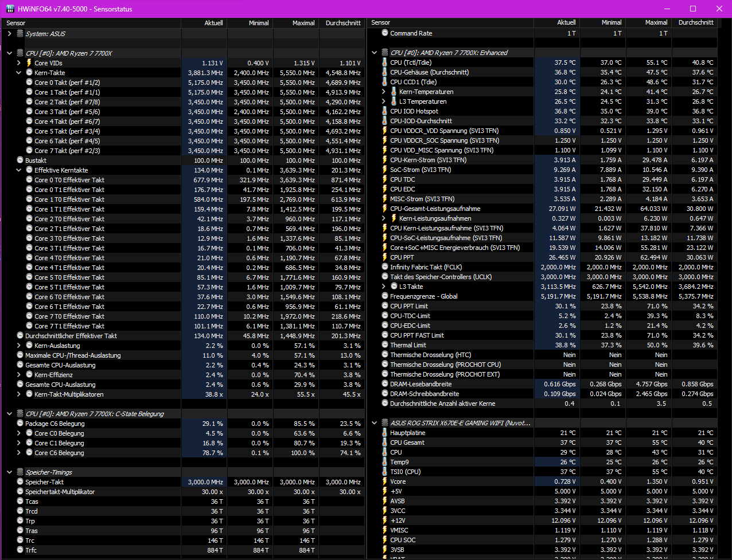Click the thermometer icon beside TSI0 (CPU)
This screenshot has height=560, width=732.
click(385, 472)
